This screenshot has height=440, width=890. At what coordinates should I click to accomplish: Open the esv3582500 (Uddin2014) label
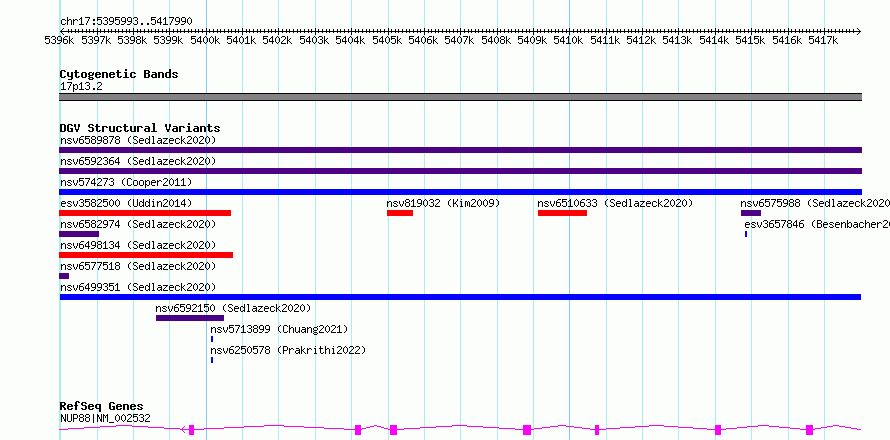pyautogui.click(x=126, y=203)
